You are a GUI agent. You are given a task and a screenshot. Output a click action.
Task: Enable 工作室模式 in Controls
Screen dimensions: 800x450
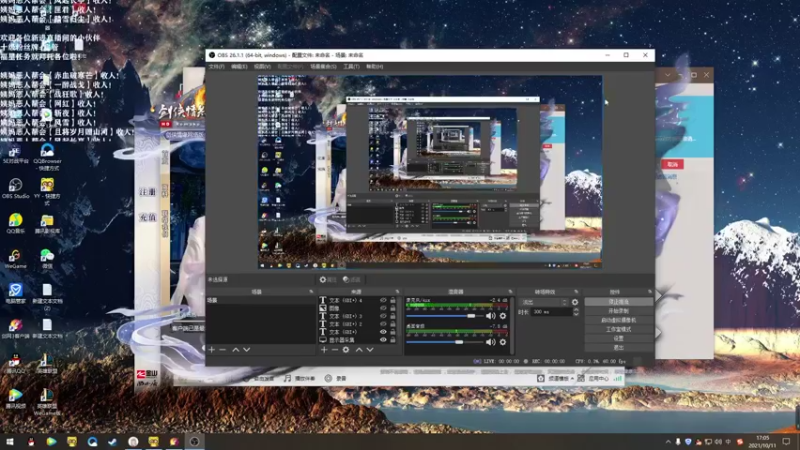[618, 330]
